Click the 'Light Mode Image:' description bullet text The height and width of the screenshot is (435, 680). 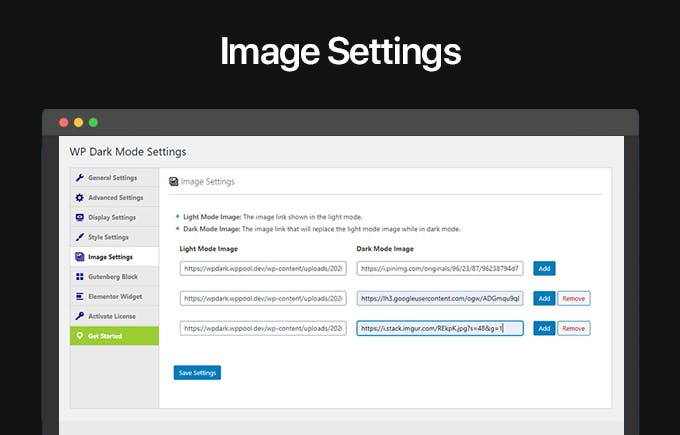coord(273,217)
